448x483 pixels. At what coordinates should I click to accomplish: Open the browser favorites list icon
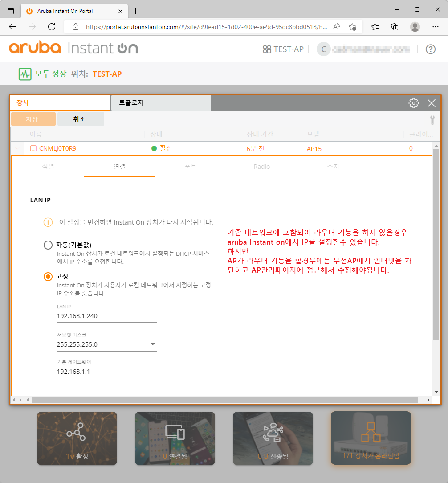375,27
